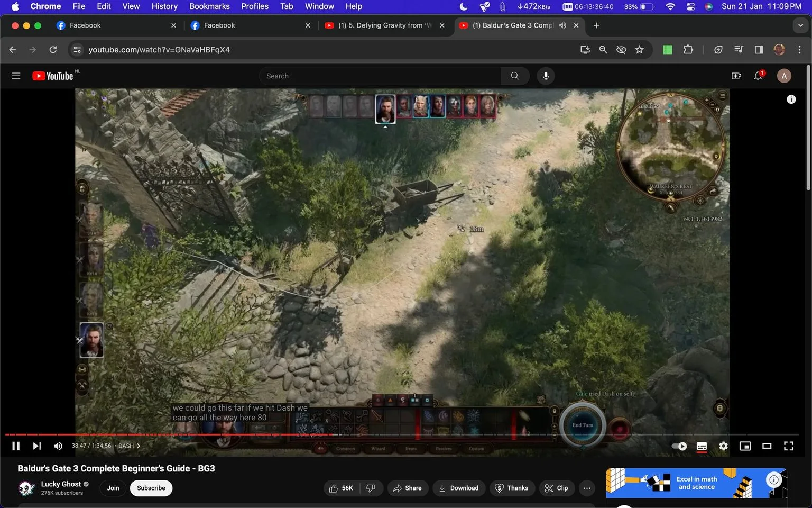Skip to the next video
The image size is (812, 508).
click(36, 446)
